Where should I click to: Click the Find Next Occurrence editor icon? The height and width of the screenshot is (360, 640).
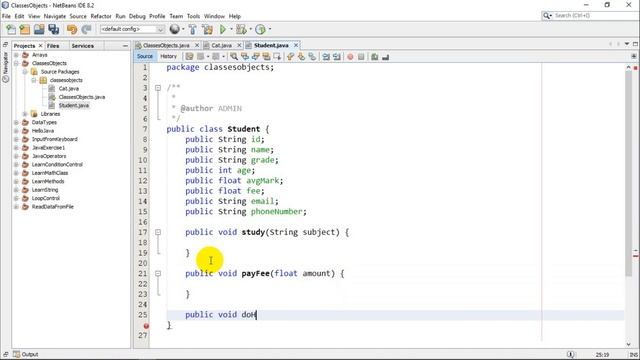click(x=255, y=57)
